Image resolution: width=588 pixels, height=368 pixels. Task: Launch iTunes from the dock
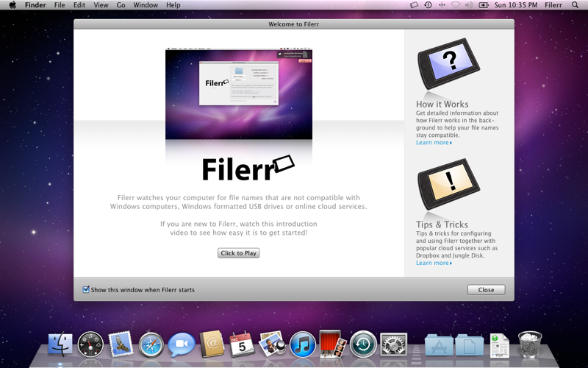pyautogui.click(x=303, y=344)
